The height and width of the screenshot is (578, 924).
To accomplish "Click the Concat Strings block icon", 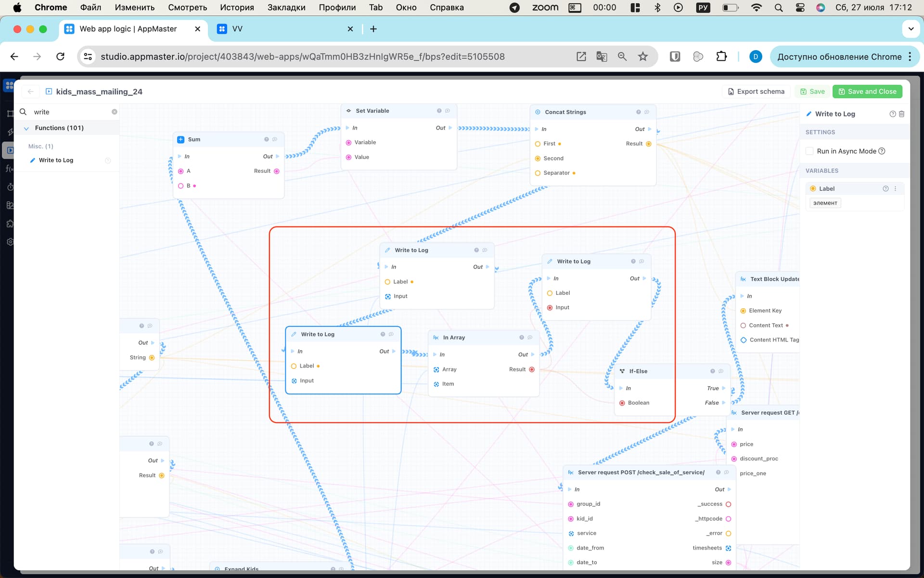I will (538, 112).
